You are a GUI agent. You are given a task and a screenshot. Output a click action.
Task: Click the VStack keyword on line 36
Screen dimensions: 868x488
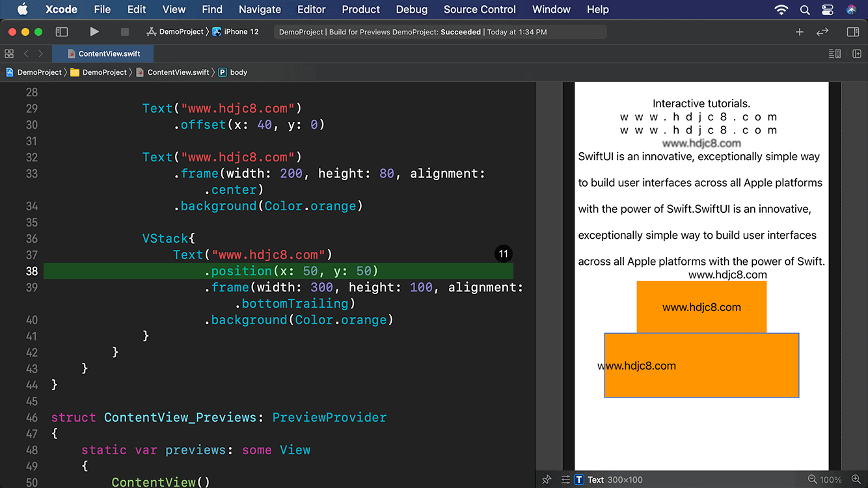point(165,238)
